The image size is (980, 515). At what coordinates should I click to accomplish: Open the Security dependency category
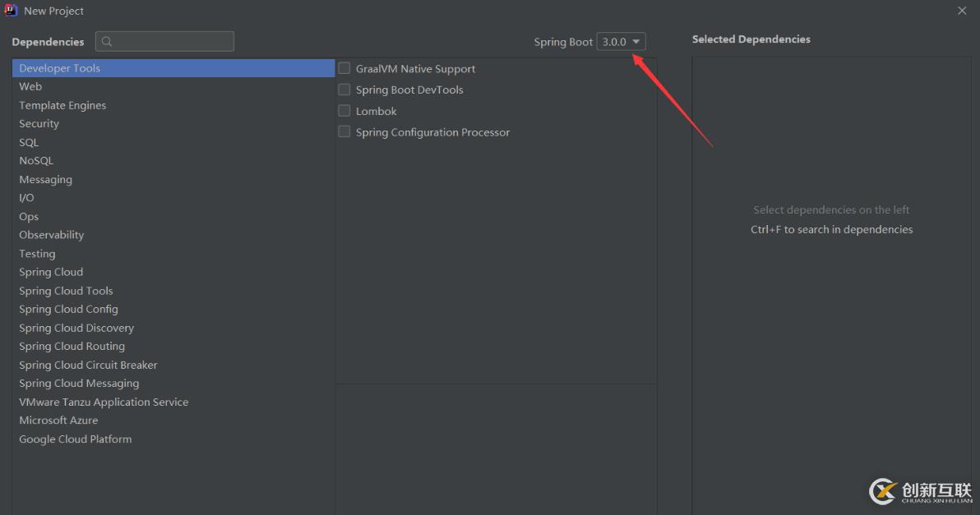click(39, 124)
